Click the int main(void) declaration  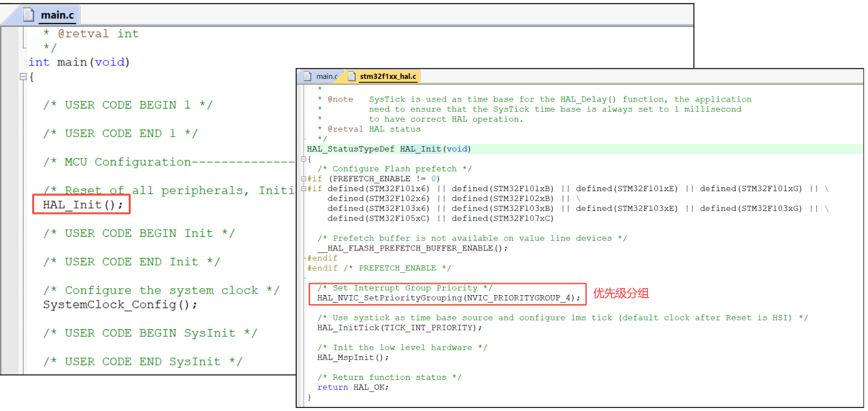click(x=79, y=62)
